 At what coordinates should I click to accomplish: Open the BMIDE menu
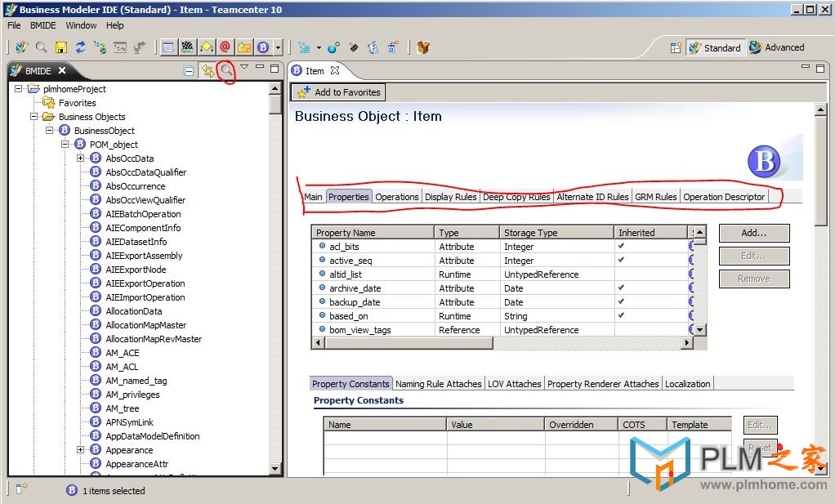[x=43, y=25]
